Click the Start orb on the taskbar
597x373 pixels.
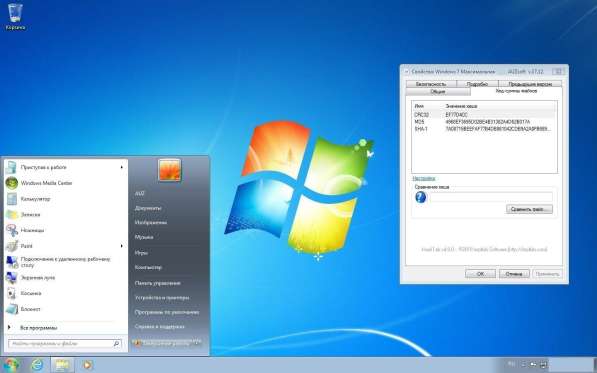(x=11, y=365)
